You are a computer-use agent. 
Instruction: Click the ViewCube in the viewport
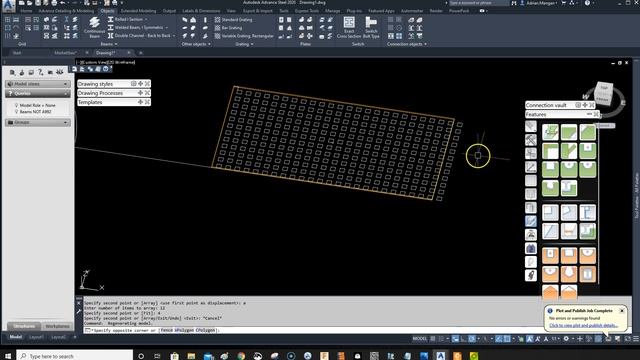[603, 93]
